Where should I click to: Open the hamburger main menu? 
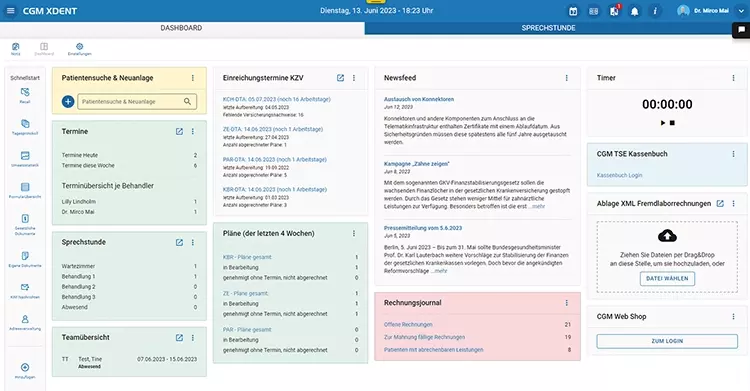point(11,11)
